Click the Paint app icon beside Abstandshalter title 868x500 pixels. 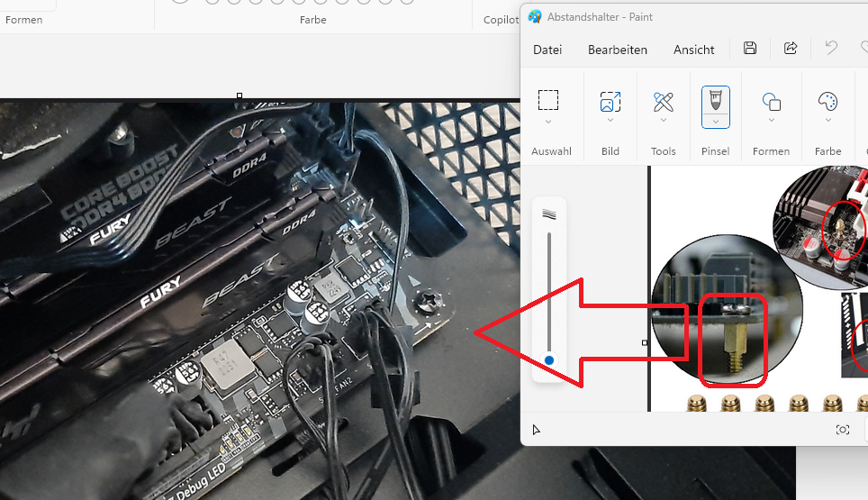tap(535, 16)
